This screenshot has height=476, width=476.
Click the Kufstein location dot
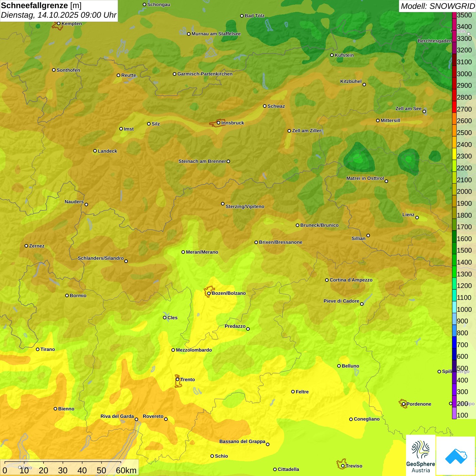[x=332, y=55]
